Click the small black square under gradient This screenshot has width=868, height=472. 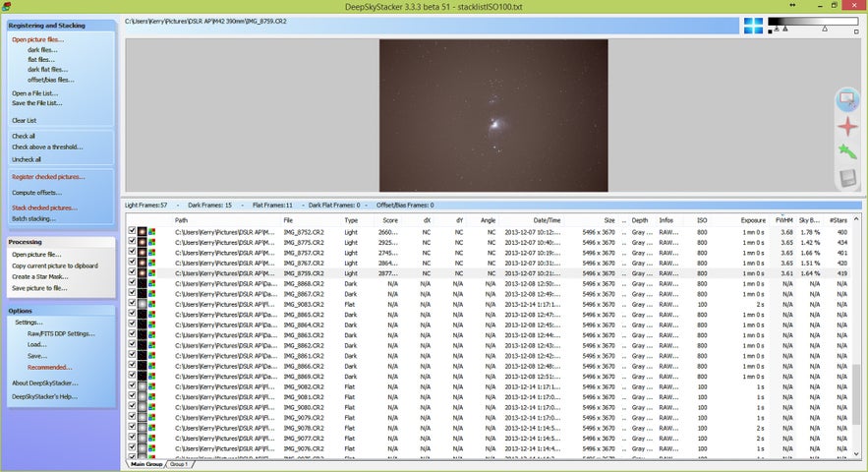pos(770,31)
